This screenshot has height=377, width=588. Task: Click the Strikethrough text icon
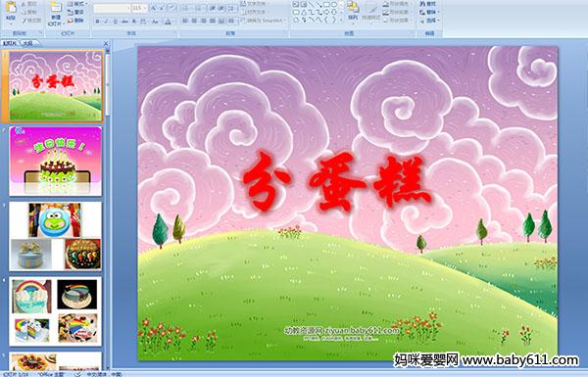pyautogui.click(x=124, y=22)
